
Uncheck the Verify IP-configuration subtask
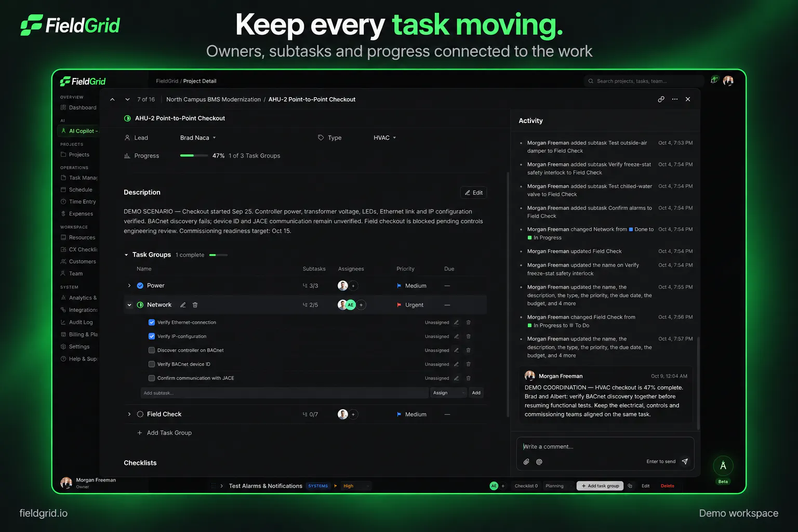[x=152, y=337]
